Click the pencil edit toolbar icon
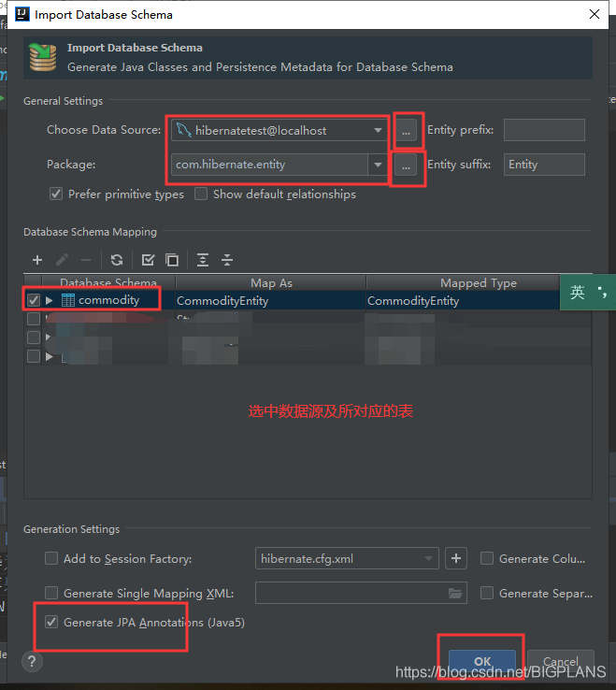Screen dimensions: 616x690 click(x=62, y=260)
